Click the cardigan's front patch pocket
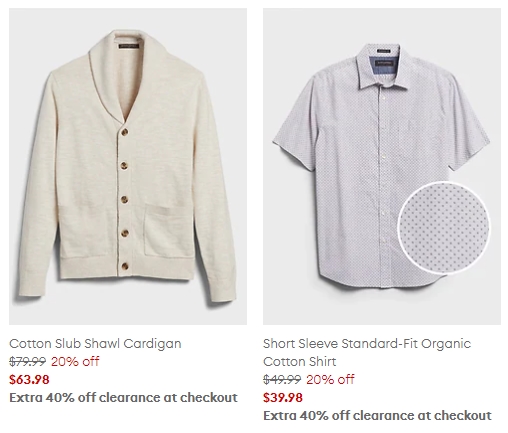 point(169,231)
